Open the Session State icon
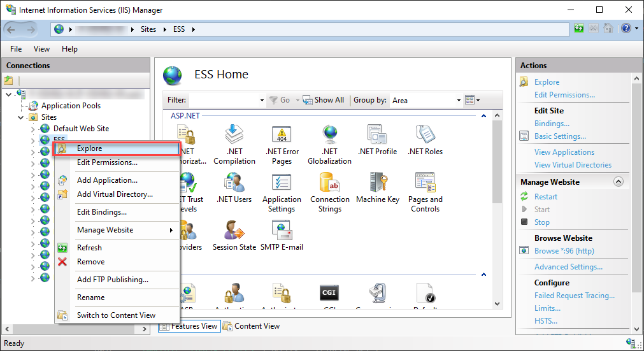644x351 pixels. tap(234, 230)
